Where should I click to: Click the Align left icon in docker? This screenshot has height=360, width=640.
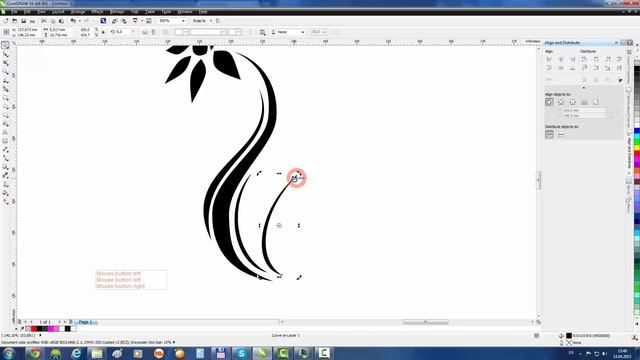click(x=549, y=60)
